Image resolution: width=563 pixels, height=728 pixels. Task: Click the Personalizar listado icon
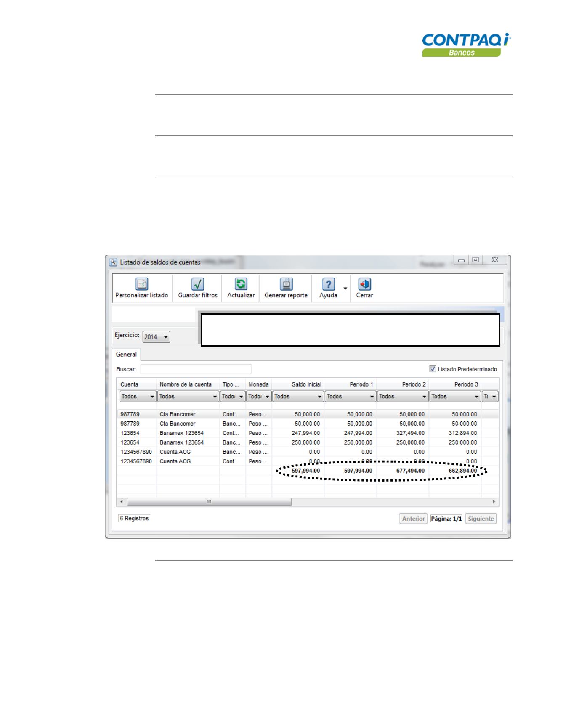tap(141, 284)
